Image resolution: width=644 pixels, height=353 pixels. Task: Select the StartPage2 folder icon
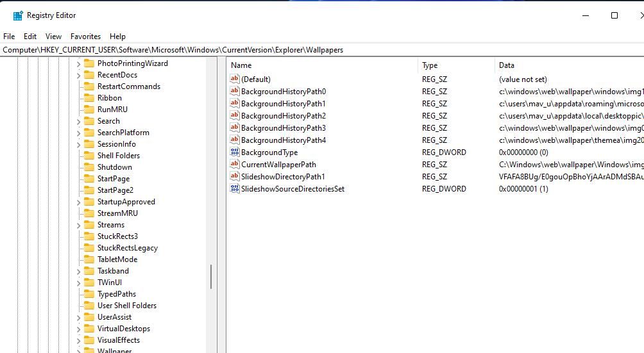pyautogui.click(x=89, y=190)
